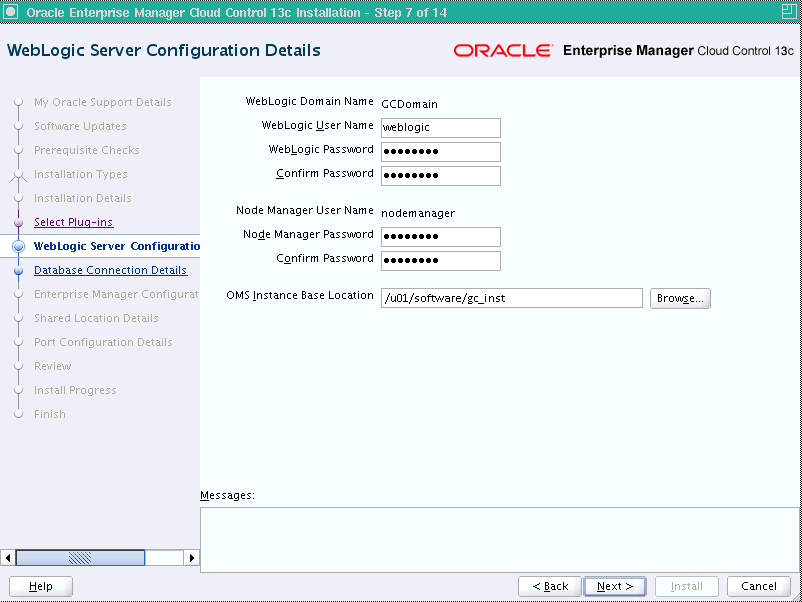Click the WebLogic User Name field
The width and height of the screenshot is (802, 602).
point(440,128)
